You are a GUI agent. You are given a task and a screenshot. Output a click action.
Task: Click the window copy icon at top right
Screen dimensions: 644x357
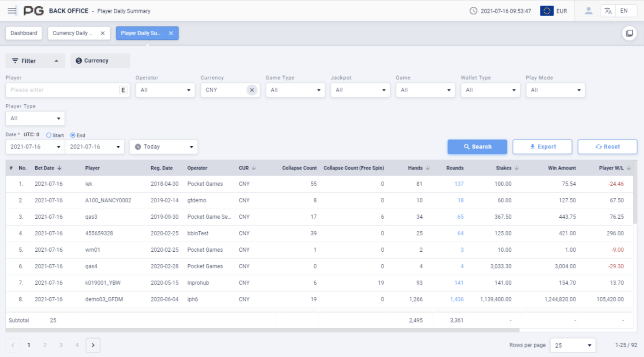pos(629,33)
